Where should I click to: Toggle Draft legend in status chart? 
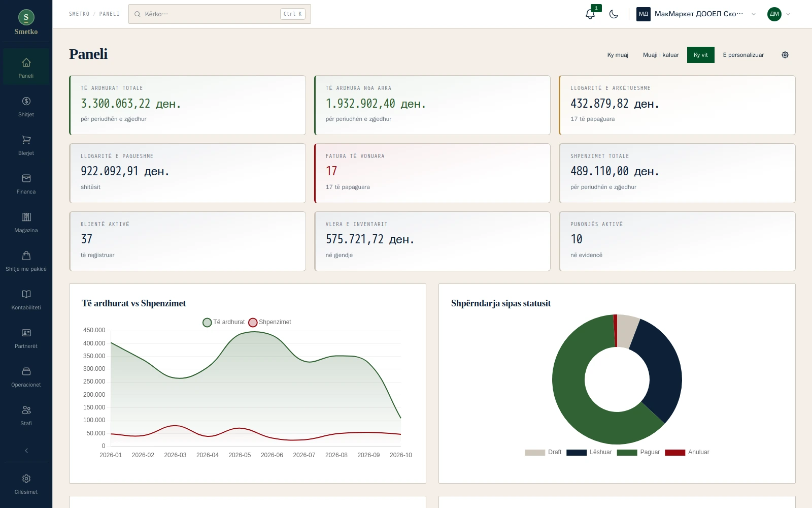click(x=543, y=452)
